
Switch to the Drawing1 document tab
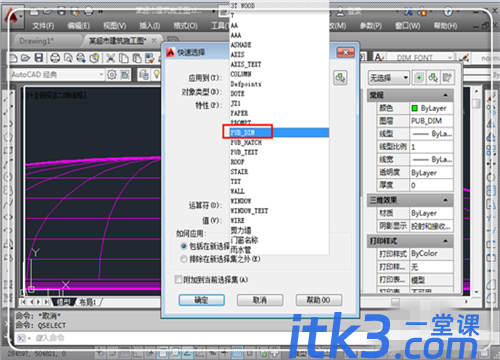[36, 41]
